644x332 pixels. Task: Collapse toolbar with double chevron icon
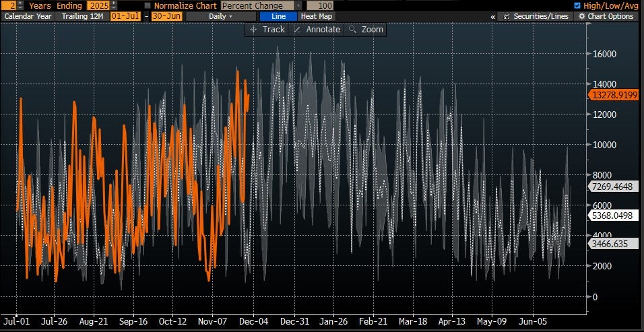pos(493,16)
